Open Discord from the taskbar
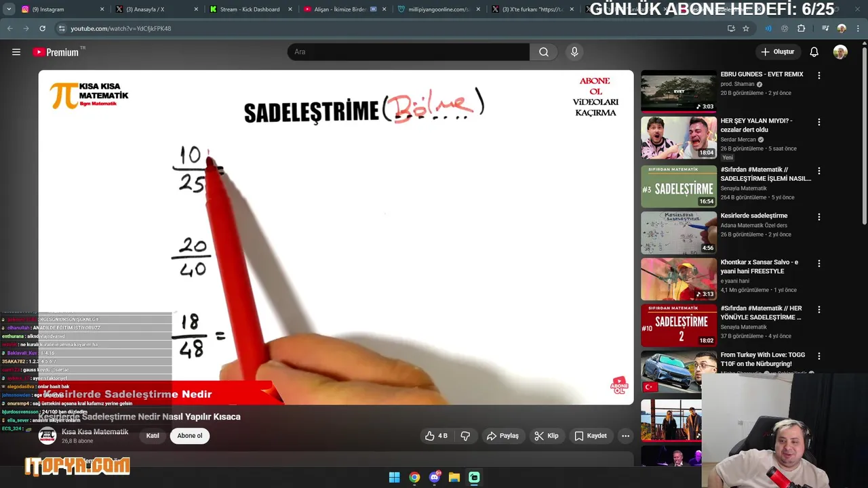 [x=435, y=477]
